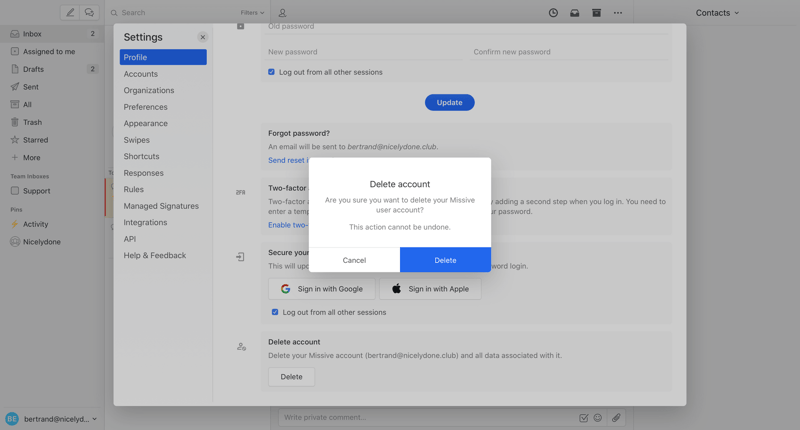The image size is (800, 430).
Task: Close the Settings panel with X
Action: [203, 37]
